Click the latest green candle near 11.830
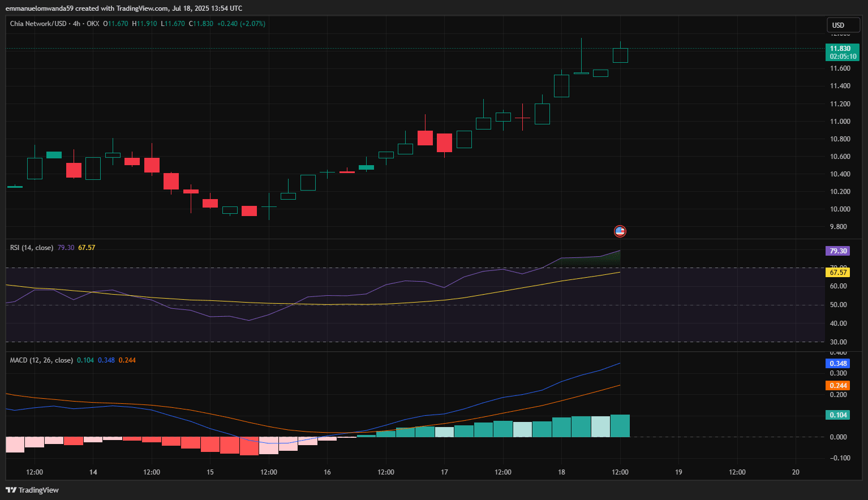Screen dimensions: 868x500 pyautogui.click(x=620, y=55)
